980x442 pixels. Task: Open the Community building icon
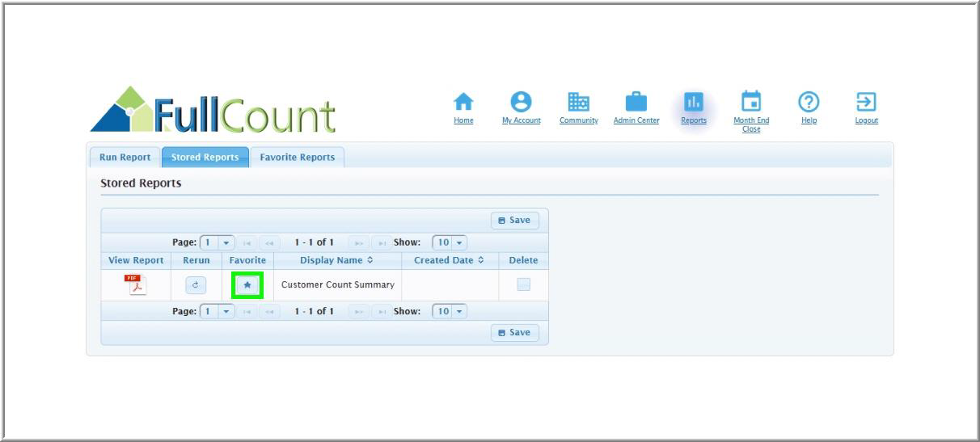tap(579, 103)
